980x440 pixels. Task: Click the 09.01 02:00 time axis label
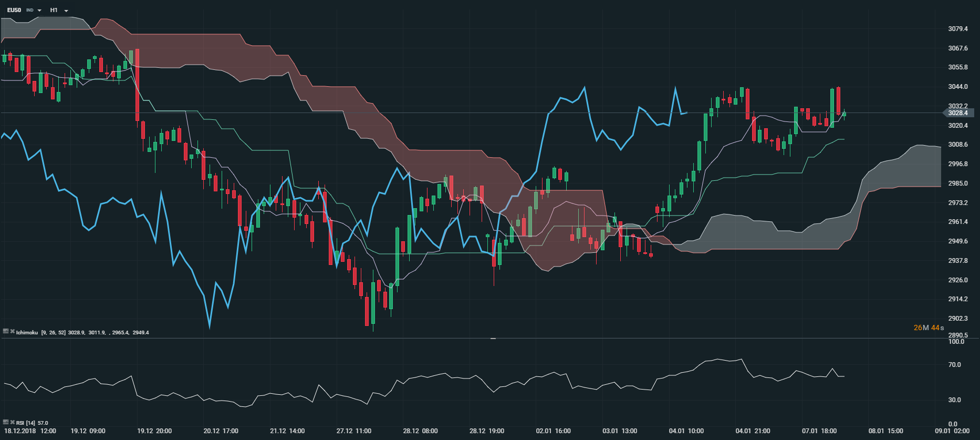952,431
